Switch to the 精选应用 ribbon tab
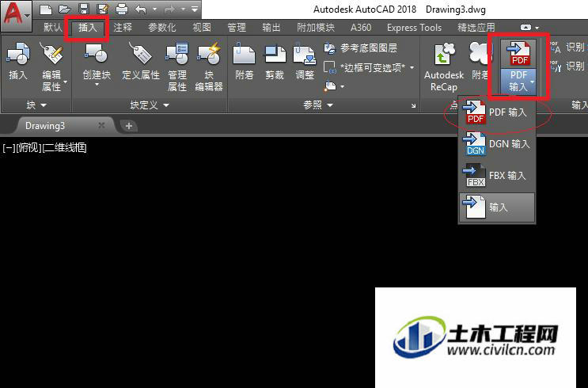 [476, 28]
